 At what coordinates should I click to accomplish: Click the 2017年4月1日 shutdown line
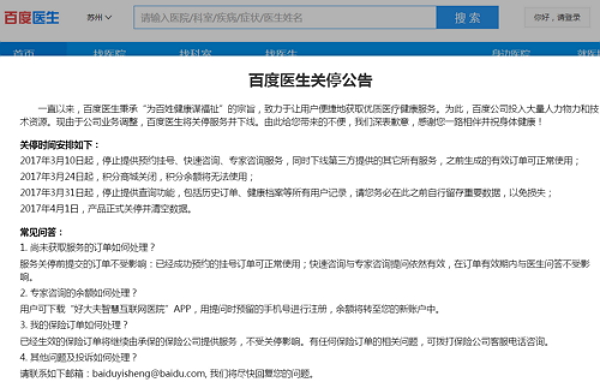coord(106,209)
